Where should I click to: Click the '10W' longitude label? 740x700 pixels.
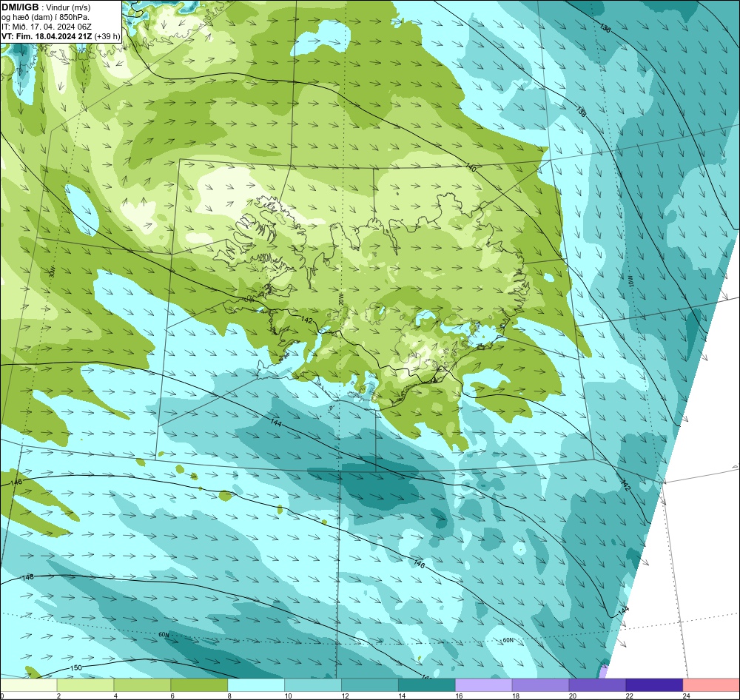click(x=630, y=281)
